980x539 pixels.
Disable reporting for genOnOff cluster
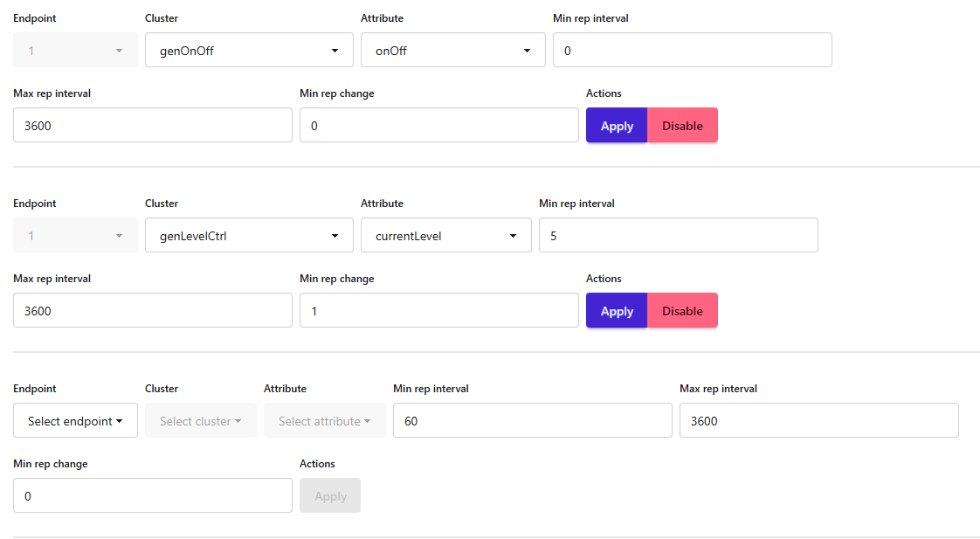click(x=682, y=126)
